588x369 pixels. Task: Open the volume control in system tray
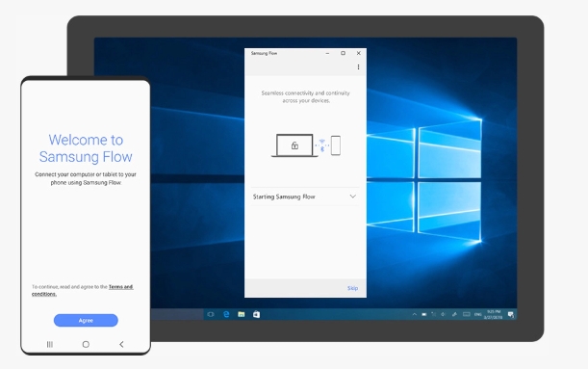[444, 314]
